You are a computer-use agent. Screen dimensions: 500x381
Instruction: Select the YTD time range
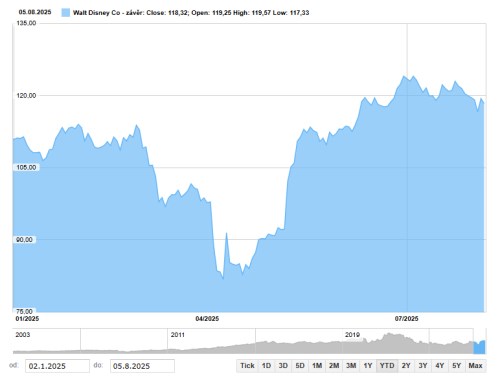(387, 366)
